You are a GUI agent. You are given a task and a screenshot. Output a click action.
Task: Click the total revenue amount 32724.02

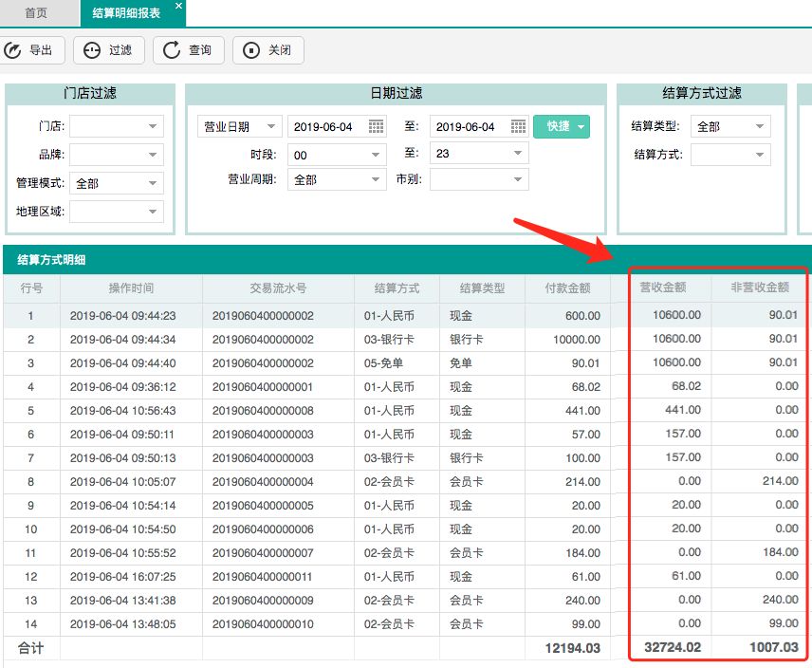tap(673, 648)
